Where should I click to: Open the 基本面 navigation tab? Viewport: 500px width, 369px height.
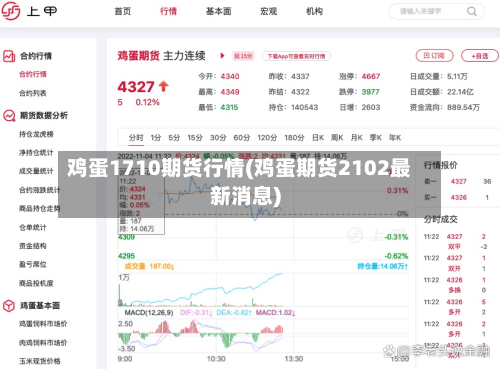tap(219, 11)
